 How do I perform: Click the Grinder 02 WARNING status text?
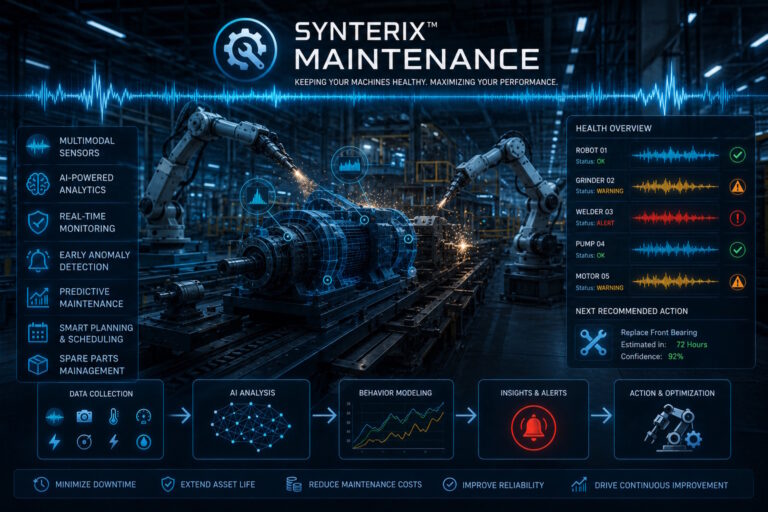610,191
